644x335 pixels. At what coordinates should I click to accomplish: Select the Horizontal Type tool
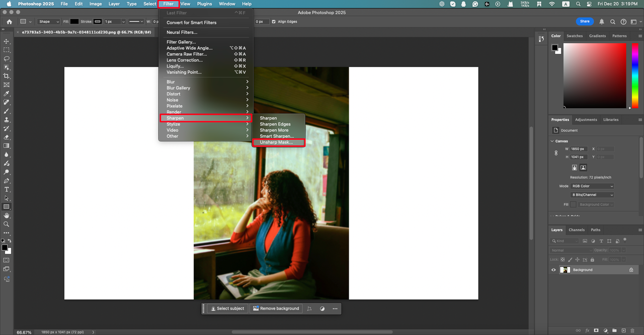[7, 189]
